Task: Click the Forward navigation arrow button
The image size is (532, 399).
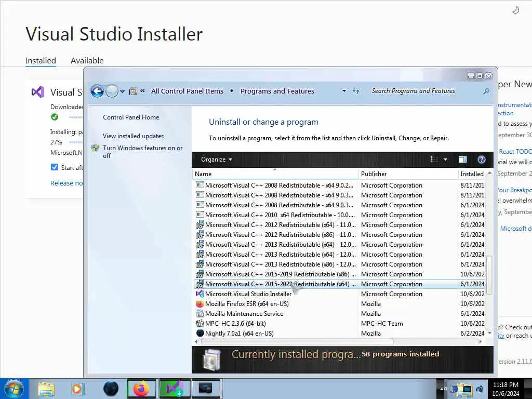Action: click(x=112, y=91)
